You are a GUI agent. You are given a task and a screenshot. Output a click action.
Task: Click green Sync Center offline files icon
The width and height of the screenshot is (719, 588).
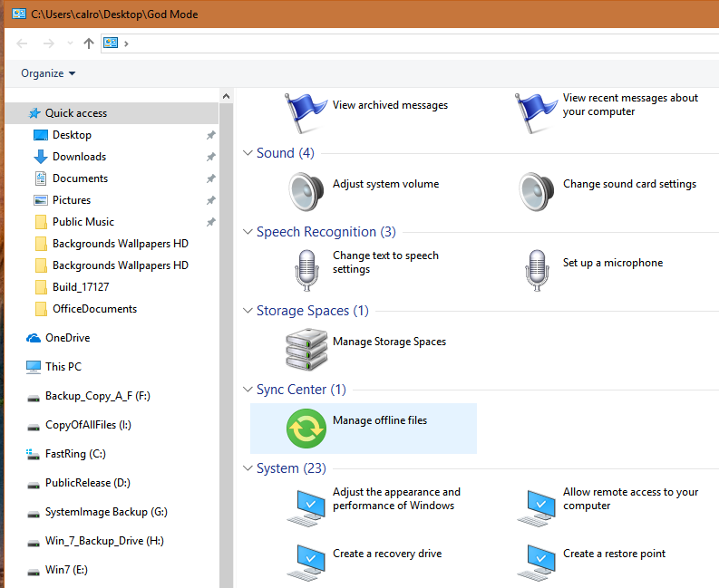pos(306,429)
